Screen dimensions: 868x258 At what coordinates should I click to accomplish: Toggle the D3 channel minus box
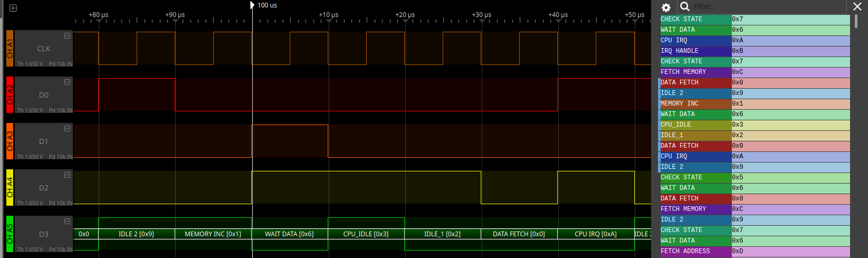coord(67,221)
